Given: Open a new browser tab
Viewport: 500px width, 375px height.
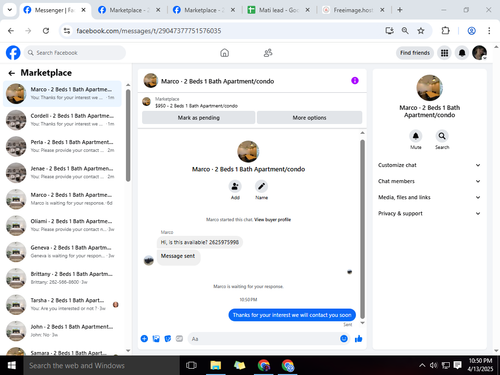Looking at the screenshot, I should [x=400, y=10].
